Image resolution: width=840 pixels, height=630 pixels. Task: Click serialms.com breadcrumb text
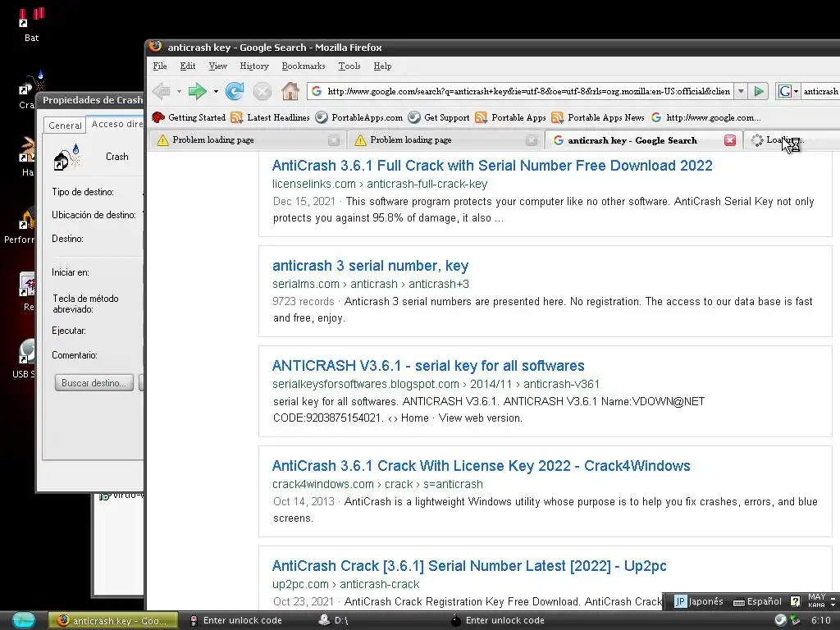coord(371,284)
